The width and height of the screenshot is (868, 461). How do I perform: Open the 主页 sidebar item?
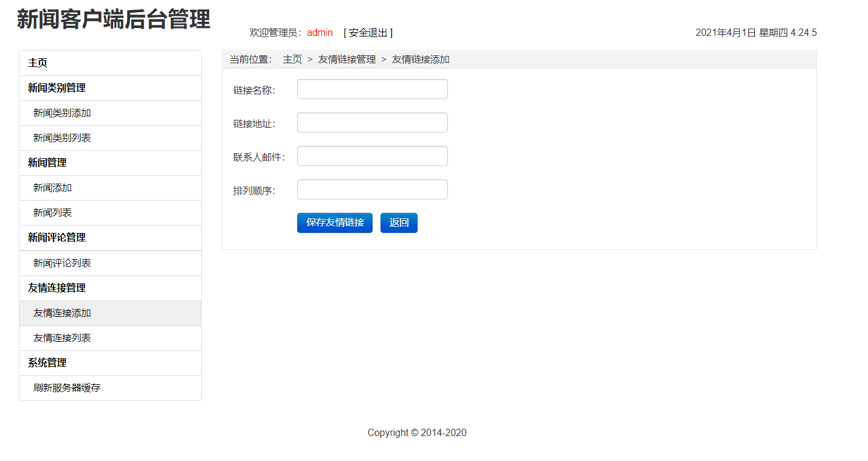110,63
